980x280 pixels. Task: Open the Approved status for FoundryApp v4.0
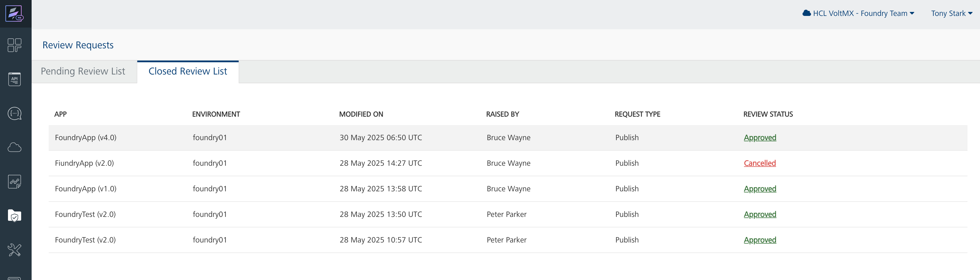pos(760,138)
